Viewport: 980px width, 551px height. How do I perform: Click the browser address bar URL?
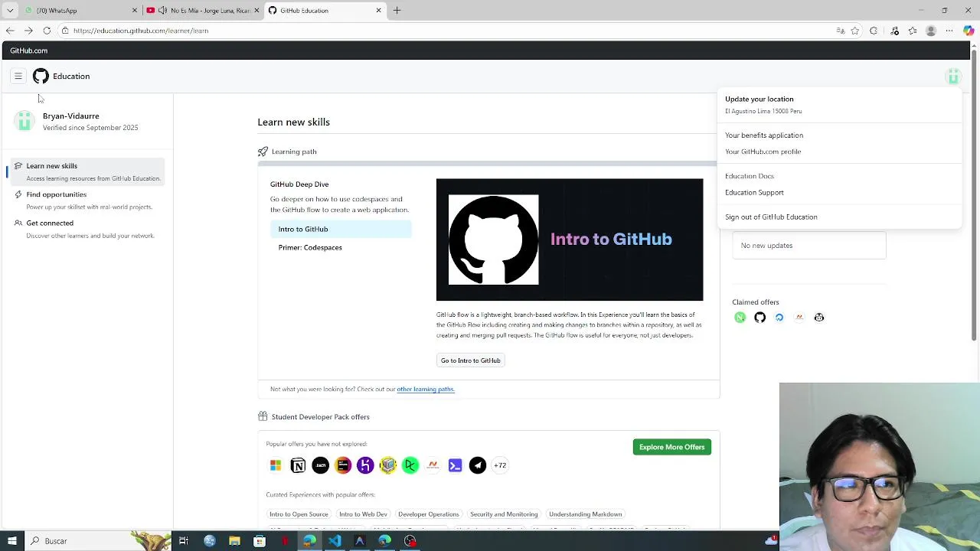pos(141,31)
